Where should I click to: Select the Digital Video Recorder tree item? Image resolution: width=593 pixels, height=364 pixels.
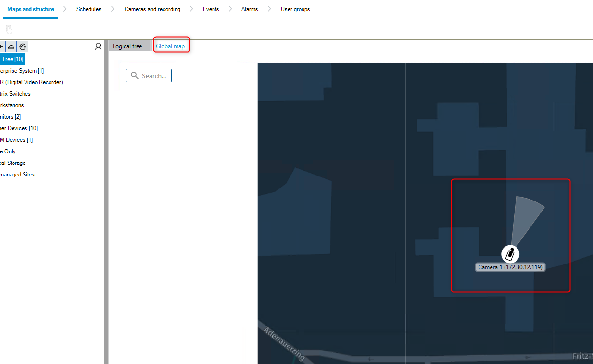32,82
